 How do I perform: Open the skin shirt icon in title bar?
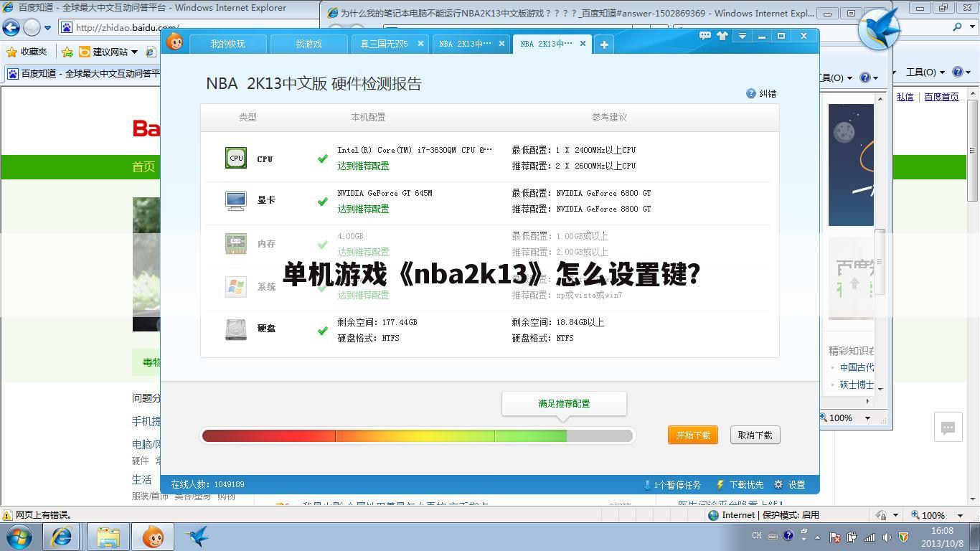click(x=722, y=35)
